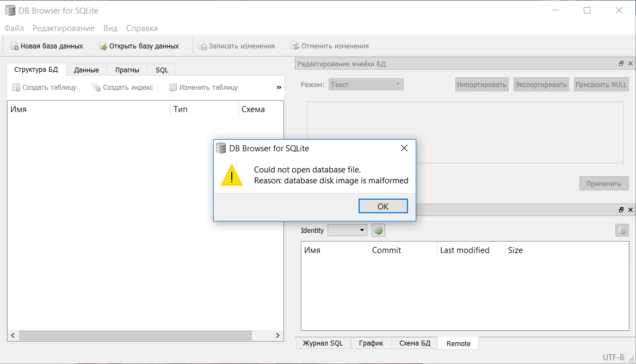
Task: Switch to the Журнал SQL tab
Action: click(323, 343)
